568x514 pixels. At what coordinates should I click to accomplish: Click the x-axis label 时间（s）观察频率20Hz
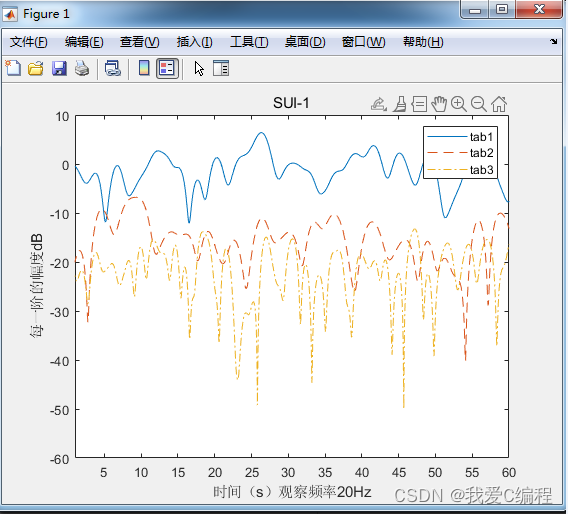click(292, 492)
